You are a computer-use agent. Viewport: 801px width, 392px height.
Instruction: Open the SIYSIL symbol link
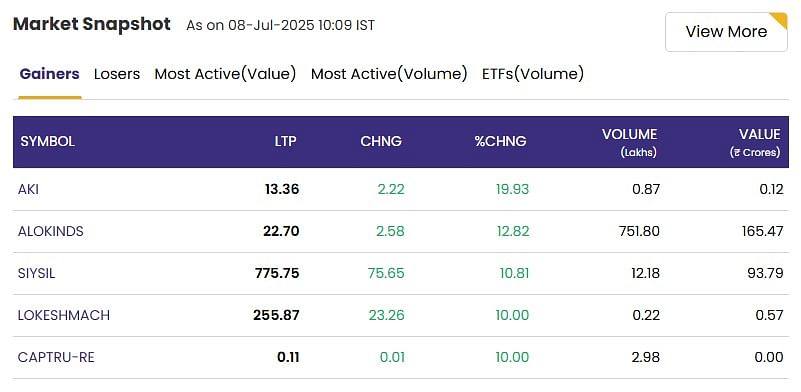coord(36,273)
